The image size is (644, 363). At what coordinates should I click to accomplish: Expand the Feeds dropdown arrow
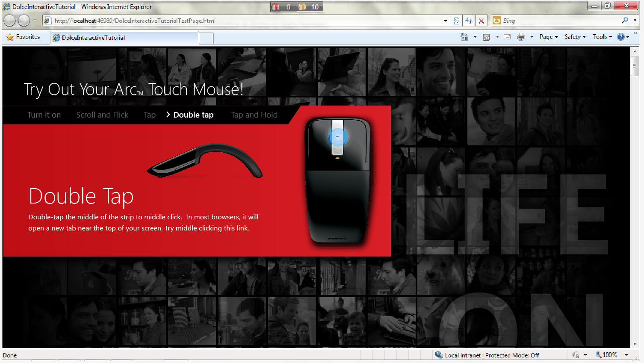(497, 37)
